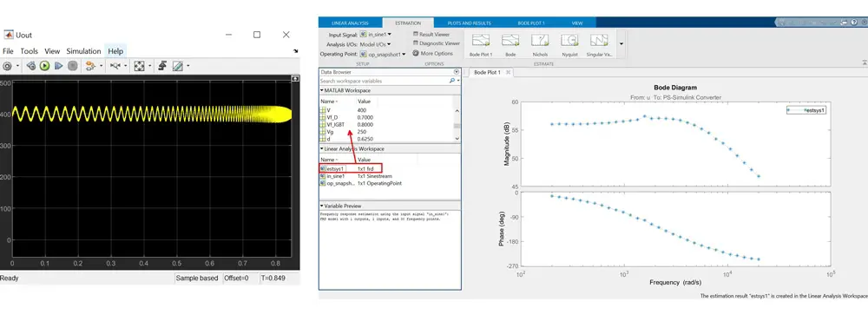Viewport: 868px width, 321px height.
Task: Collapse the MATLAB Workspace section
Action: pos(322,90)
